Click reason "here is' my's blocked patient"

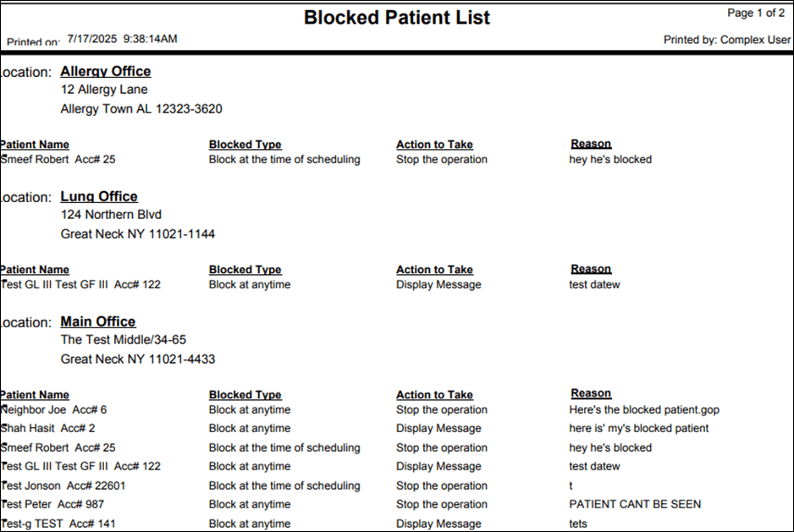click(x=639, y=429)
